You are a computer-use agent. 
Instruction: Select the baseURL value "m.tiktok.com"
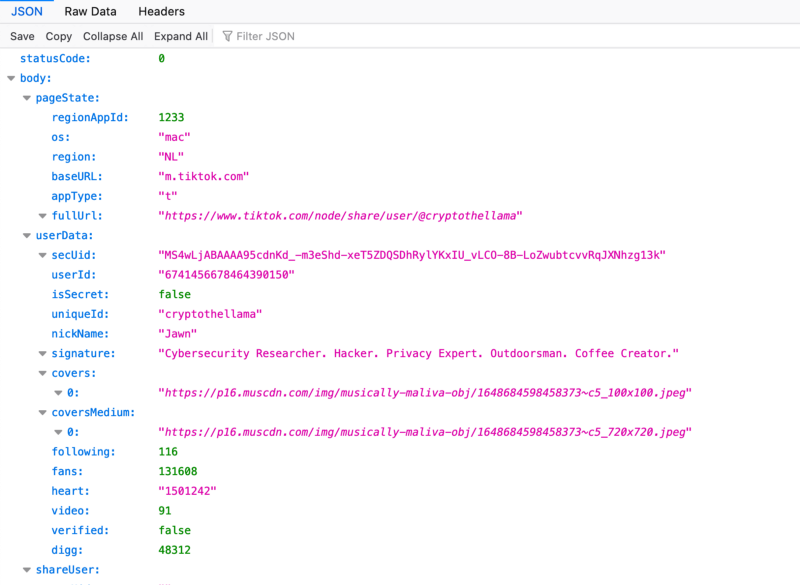pos(204,176)
